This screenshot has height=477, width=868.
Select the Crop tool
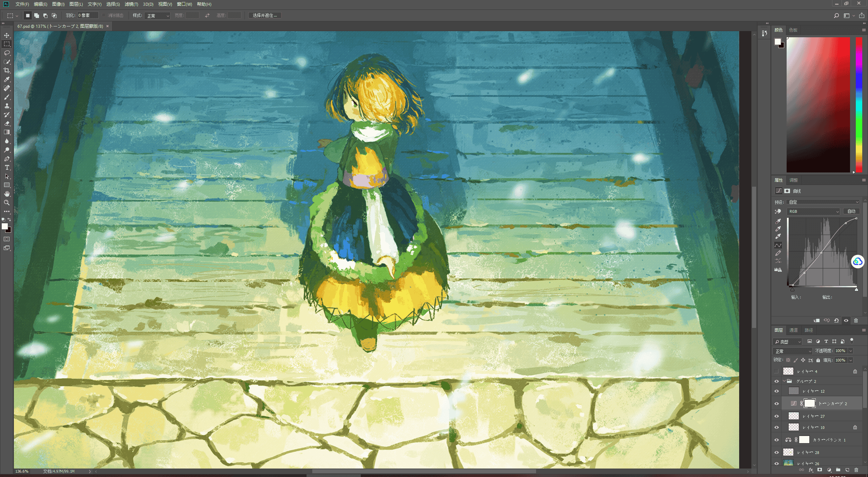[7, 70]
